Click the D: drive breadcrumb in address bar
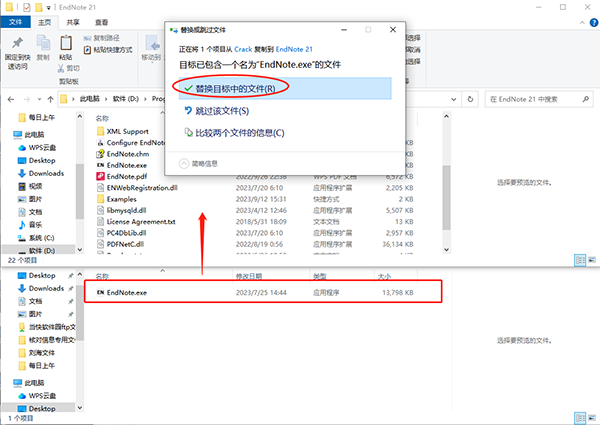Screen dimensions: 600x425 tap(126, 99)
